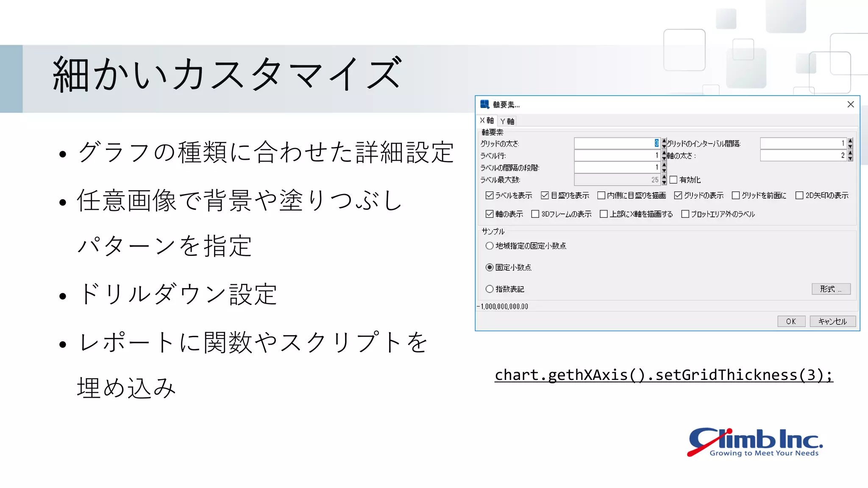Decrease the ラベルの間隔の段階 value
The image size is (868, 488).
pos(664,170)
